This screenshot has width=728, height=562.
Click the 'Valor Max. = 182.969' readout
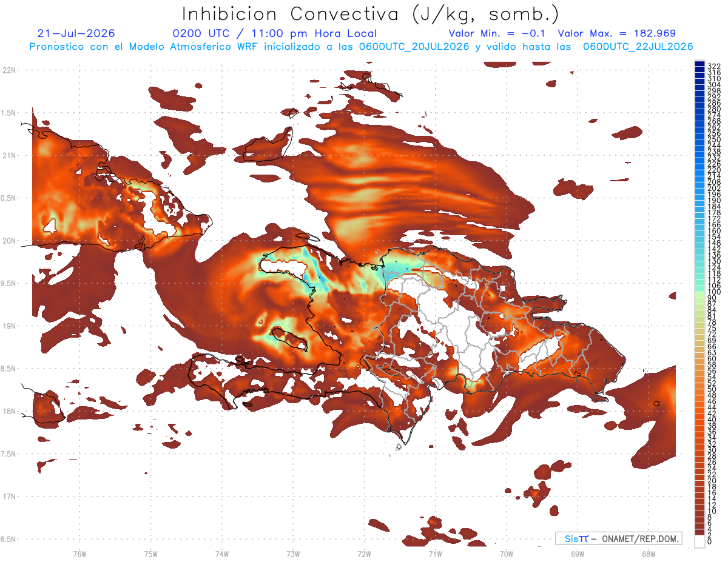click(617, 34)
